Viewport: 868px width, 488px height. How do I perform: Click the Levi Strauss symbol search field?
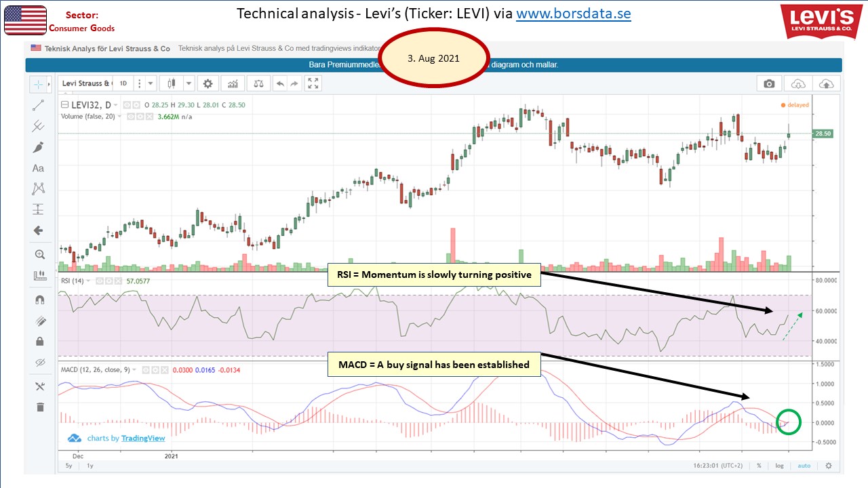86,83
